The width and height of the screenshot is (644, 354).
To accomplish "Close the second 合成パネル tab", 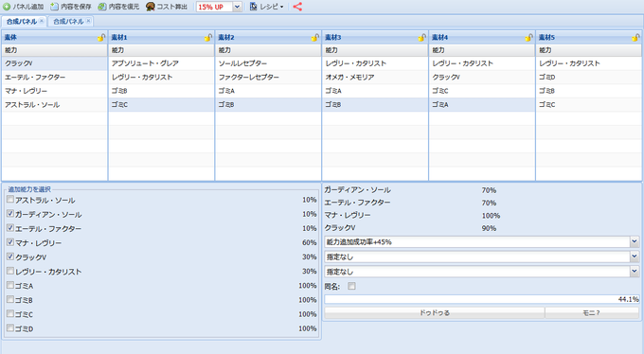I will point(88,21).
